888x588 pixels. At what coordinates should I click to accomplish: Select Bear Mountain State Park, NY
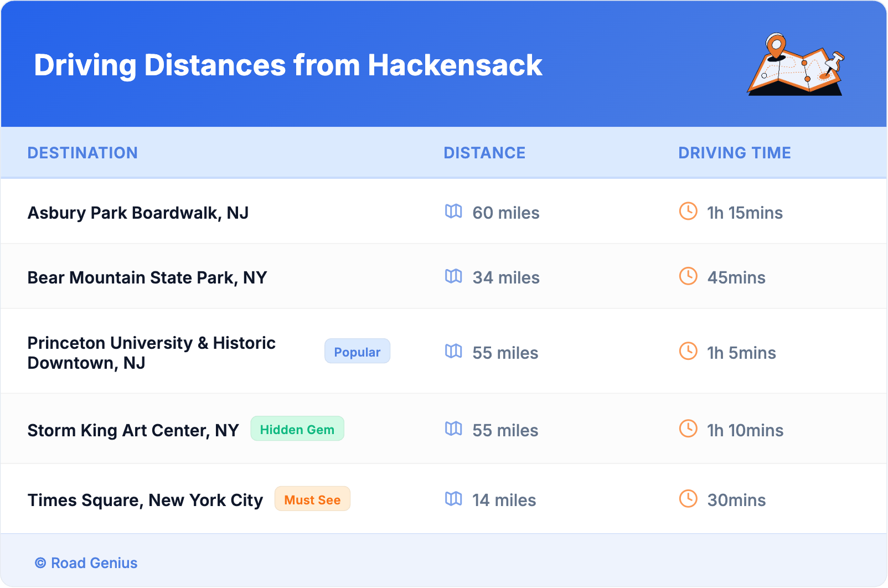[x=147, y=278]
